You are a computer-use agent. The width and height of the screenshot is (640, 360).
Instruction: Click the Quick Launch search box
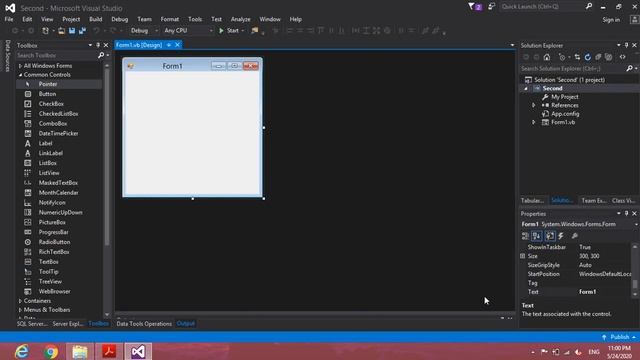542,7
